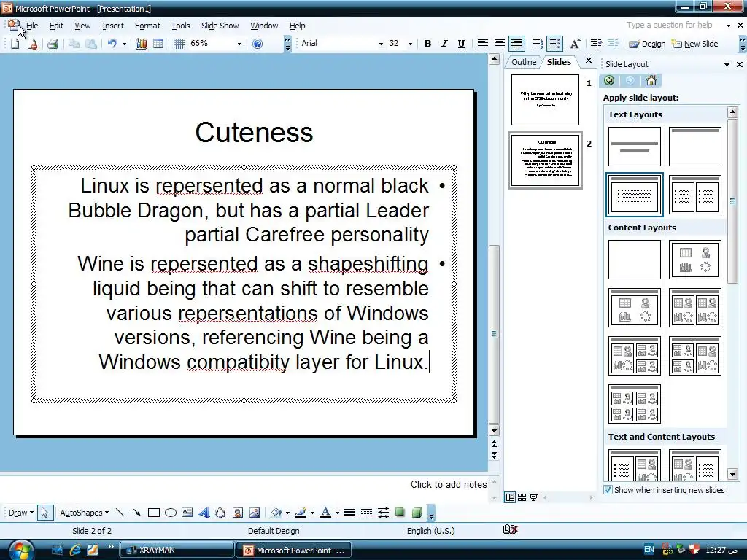
Task: Create a new blank presentation
Action: click(x=15, y=44)
